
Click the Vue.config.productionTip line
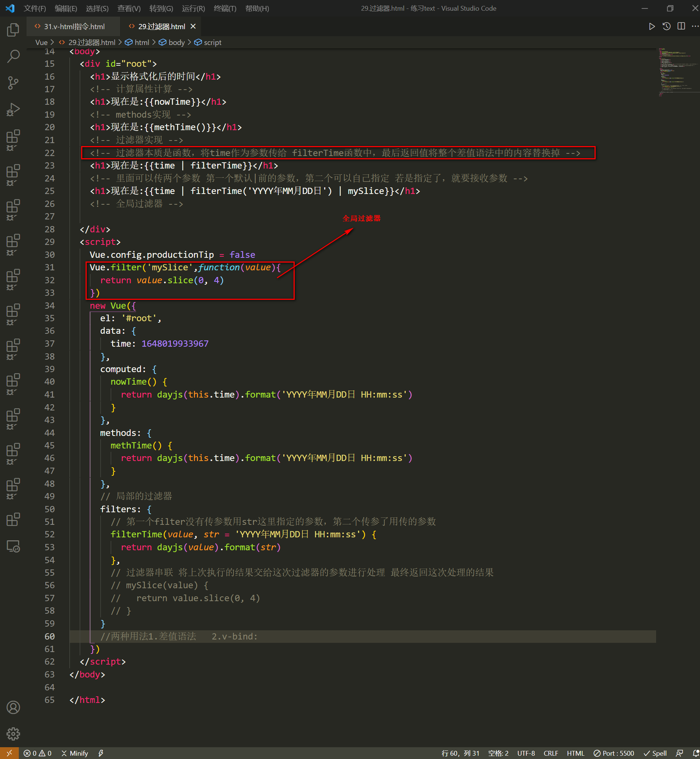(x=172, y=254)
